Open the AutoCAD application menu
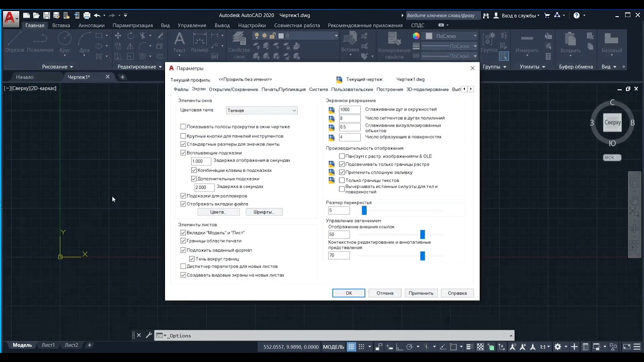Image resolution: width=644 pixels, height=362 pixels. (x=10, y=19)
